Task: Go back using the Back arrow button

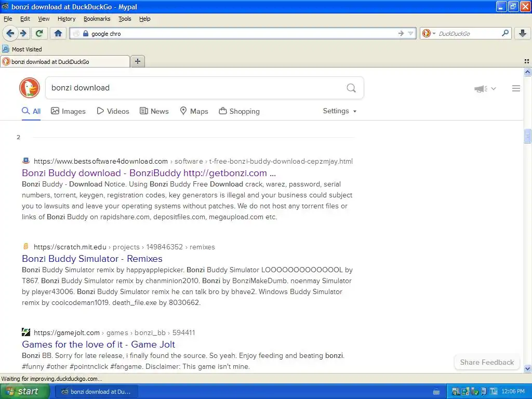Action: point(10,33)
